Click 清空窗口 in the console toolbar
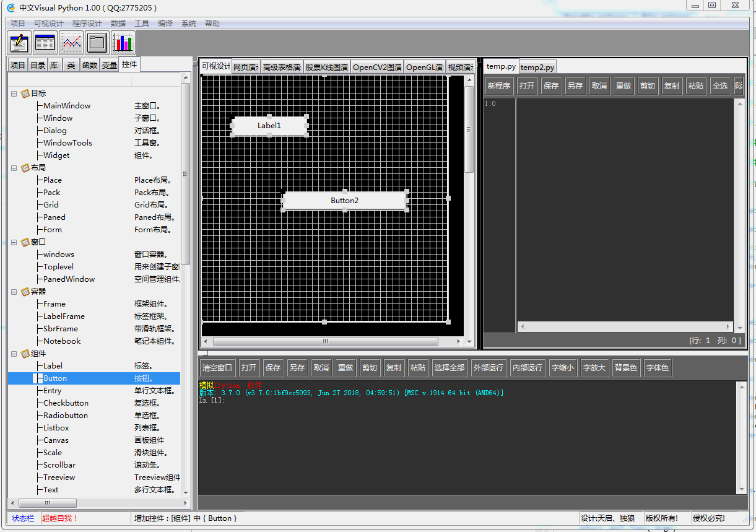The height and width of the screenshot is (532, 756). [217, 368]
